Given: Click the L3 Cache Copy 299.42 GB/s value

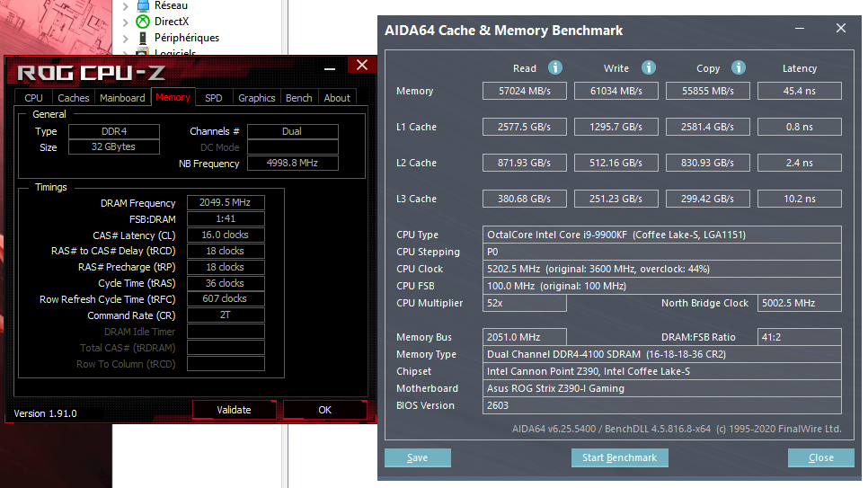Looking at the screenshot, I should (x=708, y=199).
